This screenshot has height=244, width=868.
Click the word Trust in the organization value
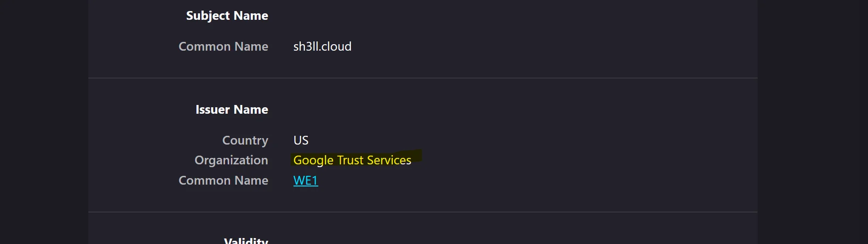pyautogui.click(x=350, y=160)
